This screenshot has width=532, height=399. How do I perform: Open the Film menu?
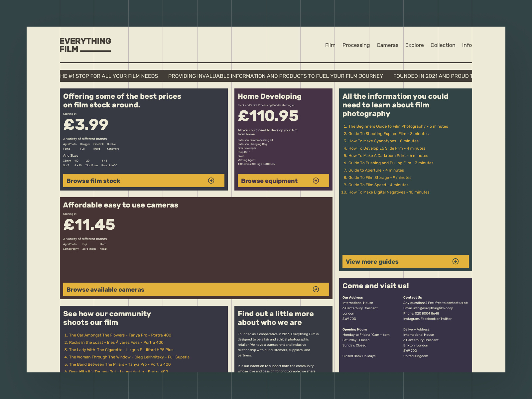click(x=330, y=45)
